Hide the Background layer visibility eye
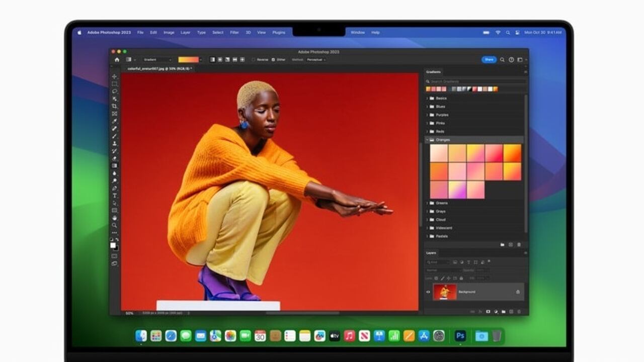Image resolution: width=644 pixels, height=362 pixels. [x=428, y=292]
